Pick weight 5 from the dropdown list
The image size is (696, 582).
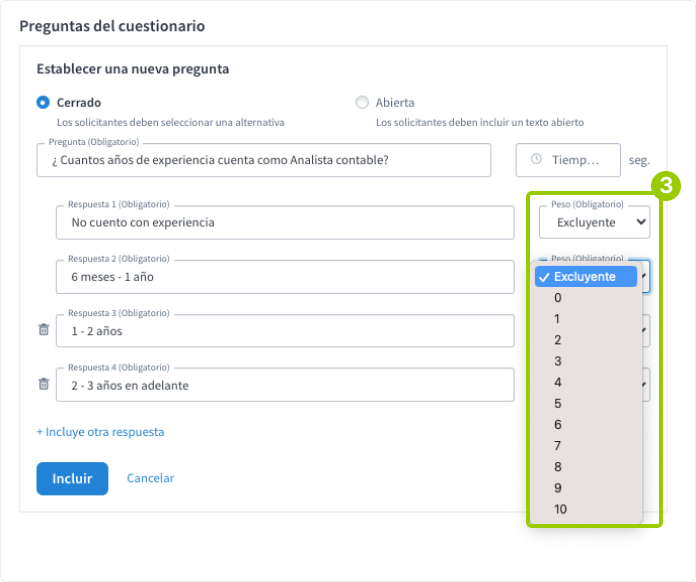click(x=558, y=404)
